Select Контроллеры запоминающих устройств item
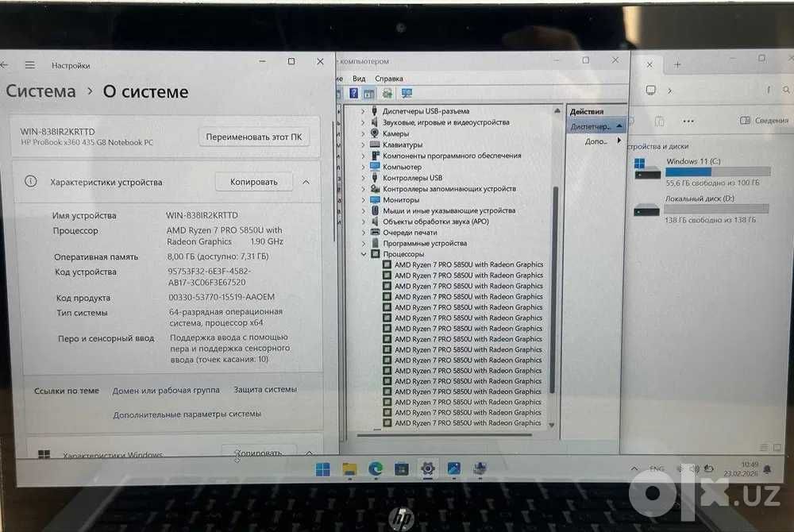Screen dimensions: 794x532 point(449,188)
